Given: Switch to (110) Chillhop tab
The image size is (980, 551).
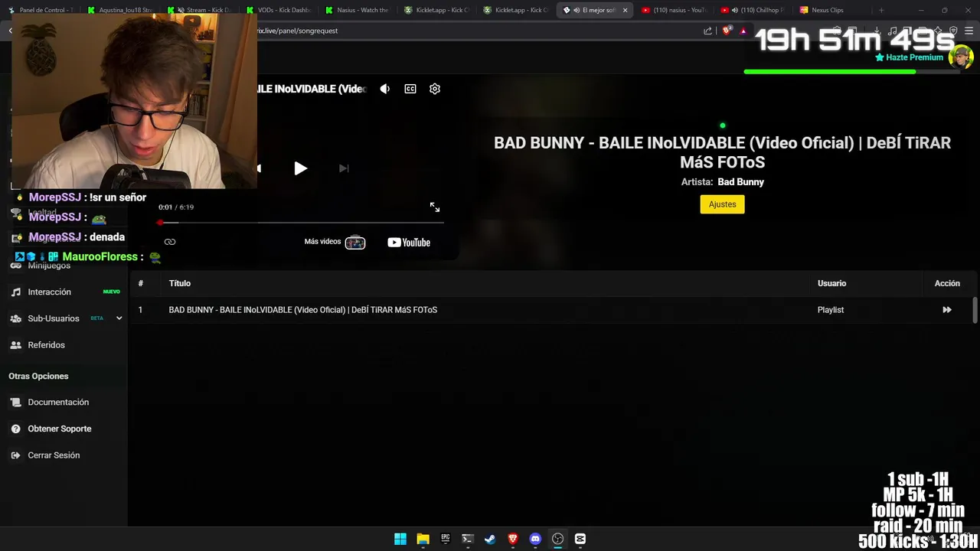Looking at the screenshot, I should [753, 10].
